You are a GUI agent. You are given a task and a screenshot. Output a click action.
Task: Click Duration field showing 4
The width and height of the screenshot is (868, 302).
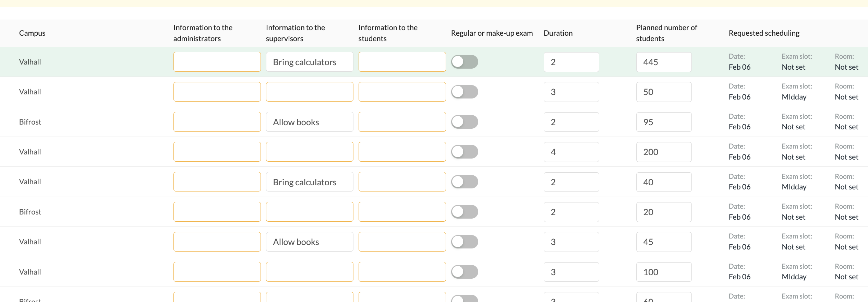click(x=571, y=152)
